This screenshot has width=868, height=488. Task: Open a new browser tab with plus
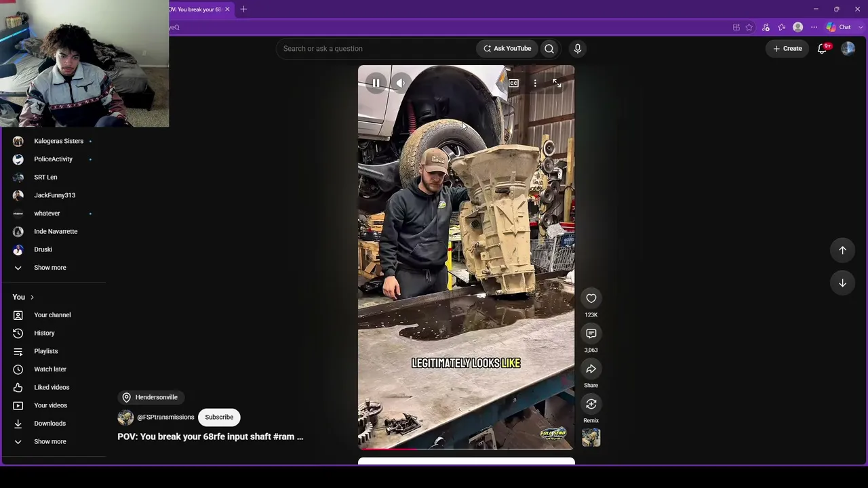[243, 9]
